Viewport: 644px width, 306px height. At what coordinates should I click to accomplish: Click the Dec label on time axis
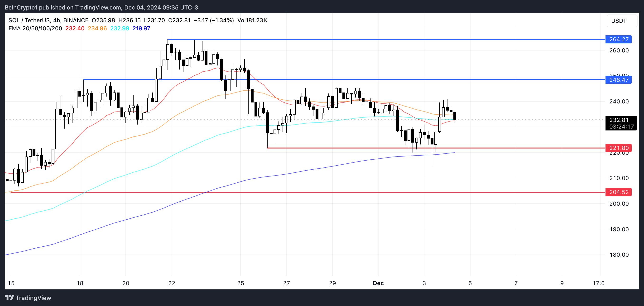click(x=378, y=283)
